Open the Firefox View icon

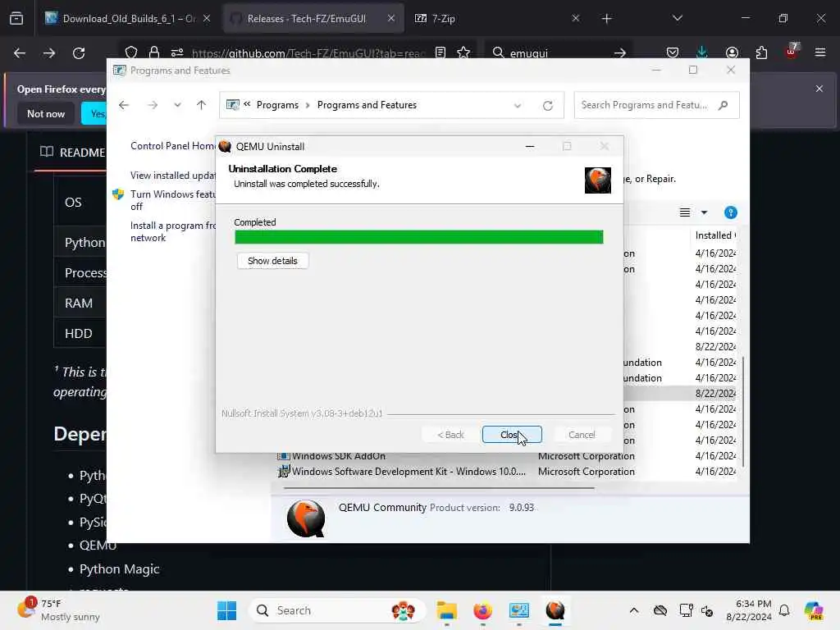point(16,18)
